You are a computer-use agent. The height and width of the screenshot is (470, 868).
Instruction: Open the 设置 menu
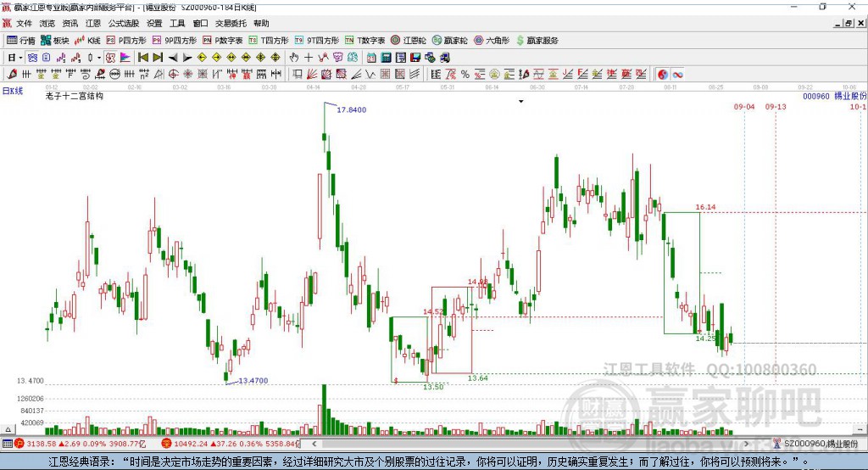(154, 23)
